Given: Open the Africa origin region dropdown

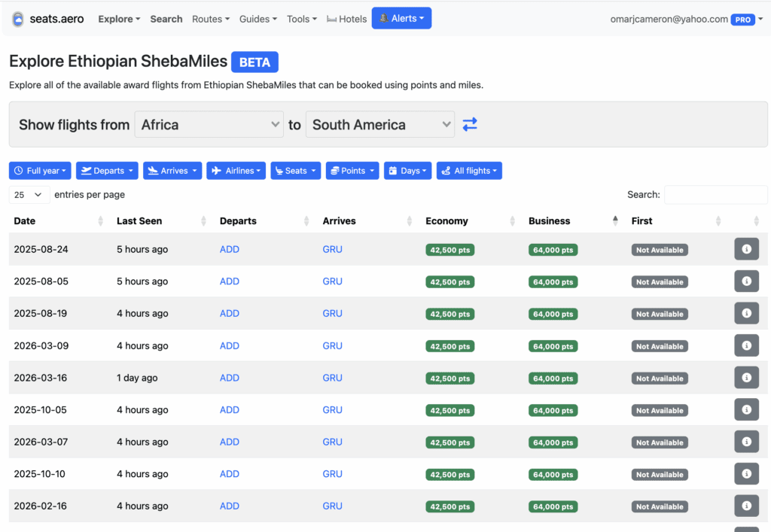Looking at the screenshot, I should (209, 125).
